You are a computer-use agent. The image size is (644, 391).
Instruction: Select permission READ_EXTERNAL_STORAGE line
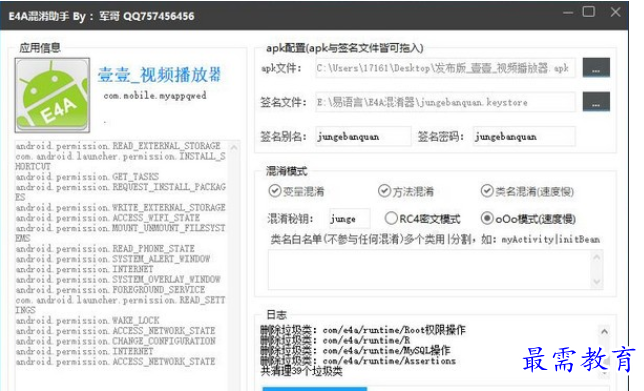[x=118, y=146]
